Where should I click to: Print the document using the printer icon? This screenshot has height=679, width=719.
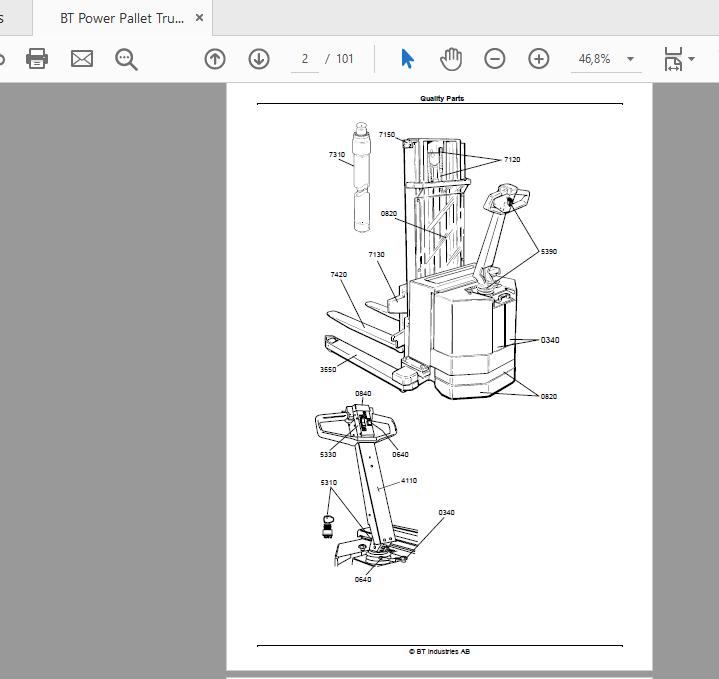coord(37,59)
